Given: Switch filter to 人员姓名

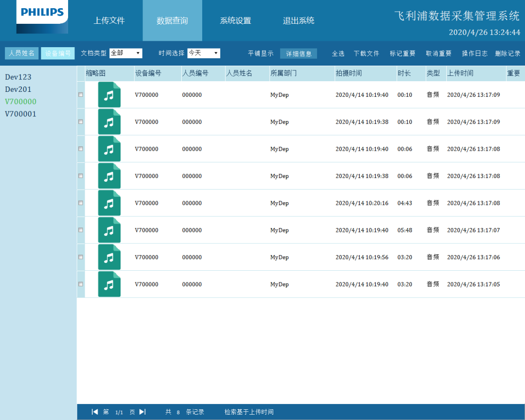Looking at the screenshot, I should (x=21, y=53).
